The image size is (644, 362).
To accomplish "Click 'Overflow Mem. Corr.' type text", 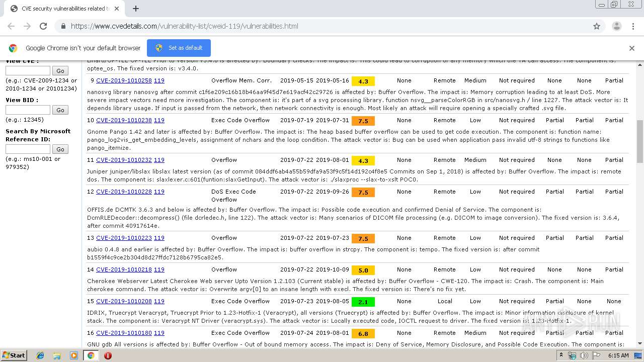I will click(x=242, y=80).
